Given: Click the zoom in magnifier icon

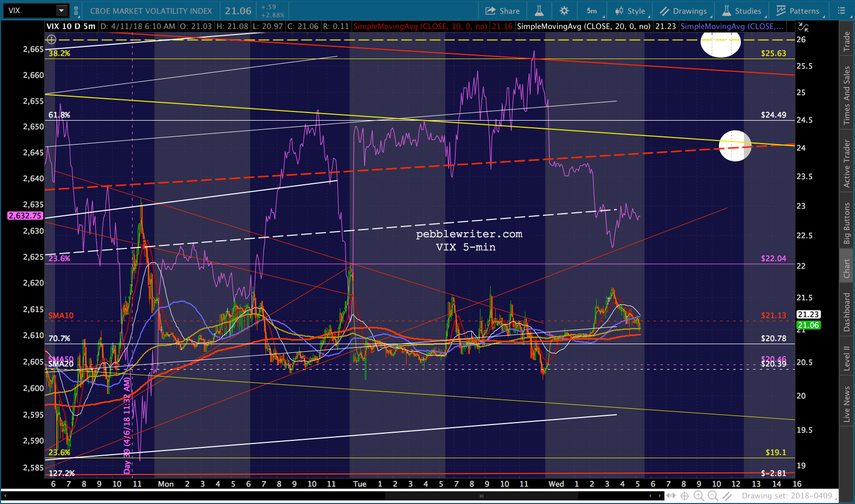Looking at the screenshot, I should (699, 496).
